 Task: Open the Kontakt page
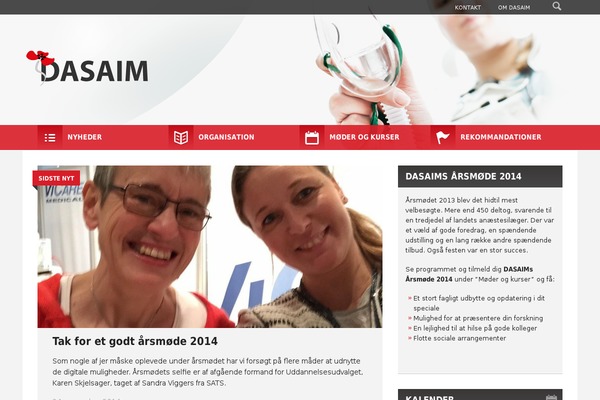pyautogui.click(x=468, y=7)
